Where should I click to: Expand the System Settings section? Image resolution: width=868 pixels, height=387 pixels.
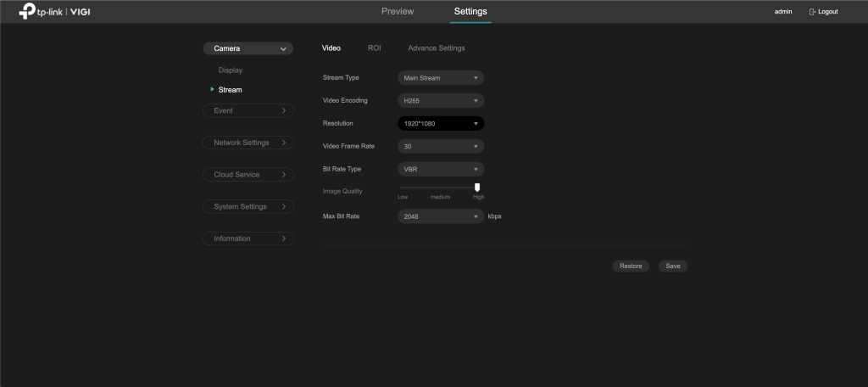pos(248,207)
